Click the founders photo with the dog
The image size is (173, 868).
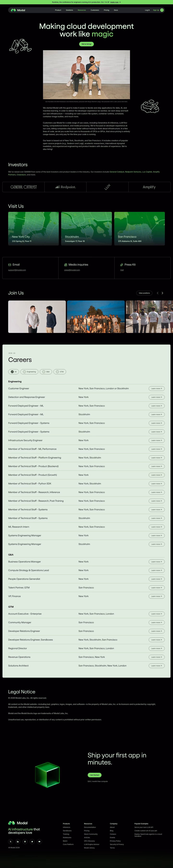[86, 75]
